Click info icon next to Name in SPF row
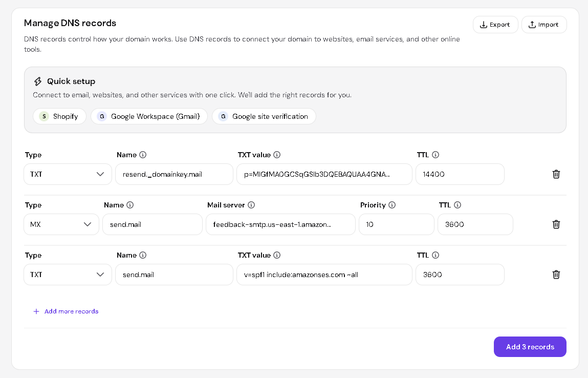The width and height of the screenshot is (588, 378). point(143,255)
